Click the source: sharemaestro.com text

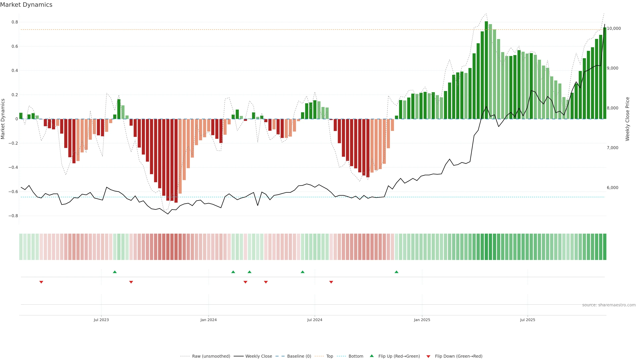click(x=609, y=305)
